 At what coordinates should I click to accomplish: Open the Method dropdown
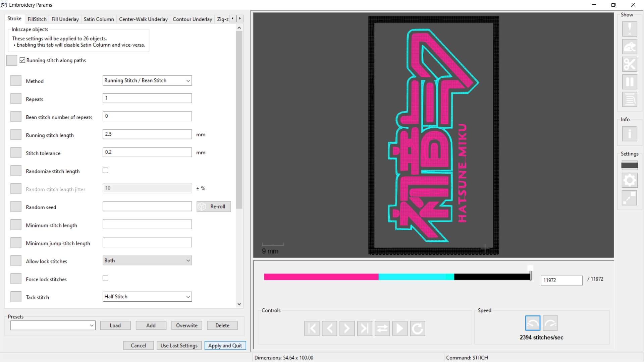[147, 80]
